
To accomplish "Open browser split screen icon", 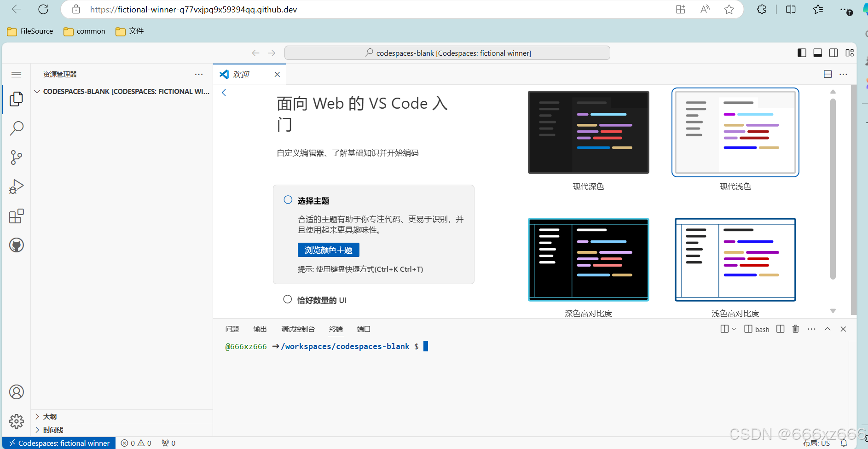I will [x=791, y=9].
